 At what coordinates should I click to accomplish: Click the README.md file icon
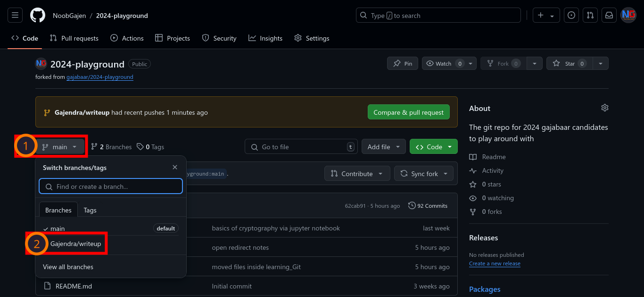coord(47,286)
